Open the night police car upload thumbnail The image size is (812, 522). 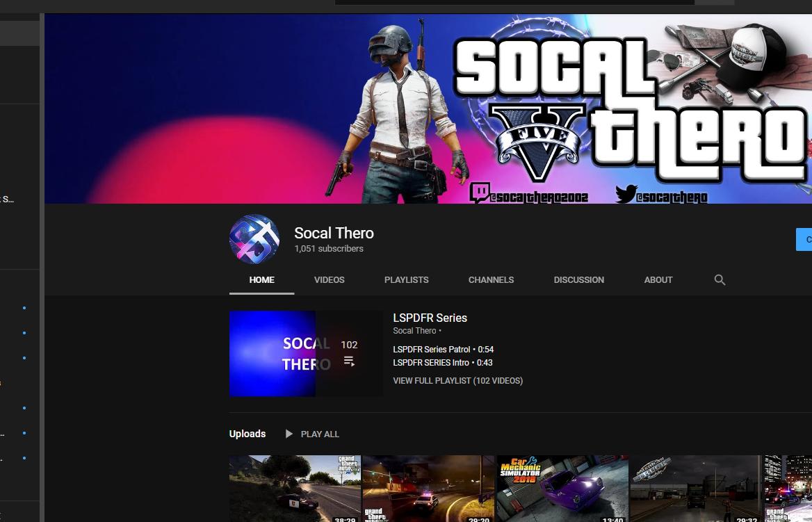(x=428, y=489)
